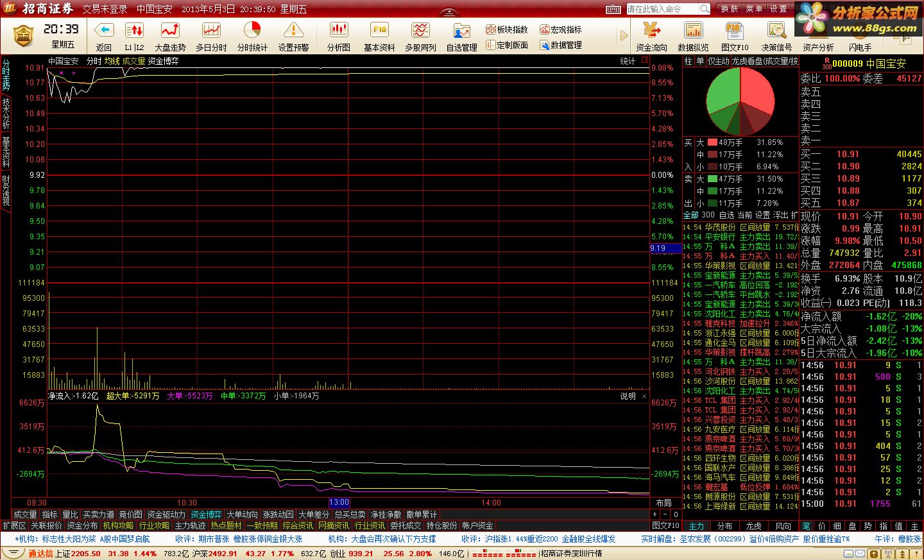Expand the toolbar right arrow

click(x=624, y=36)
